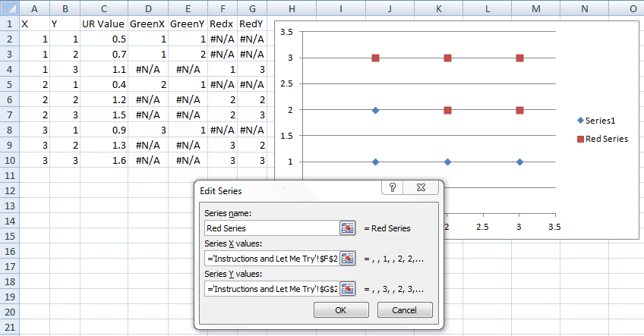Click the cell containing 1.6
644x336 pixels.
[104, 160]
